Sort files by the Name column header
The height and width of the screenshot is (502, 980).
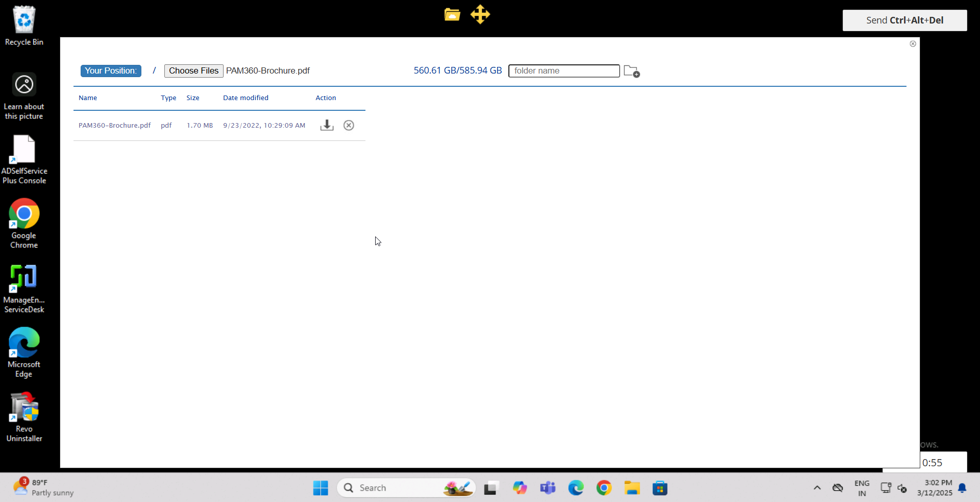[x=88, y=98]
